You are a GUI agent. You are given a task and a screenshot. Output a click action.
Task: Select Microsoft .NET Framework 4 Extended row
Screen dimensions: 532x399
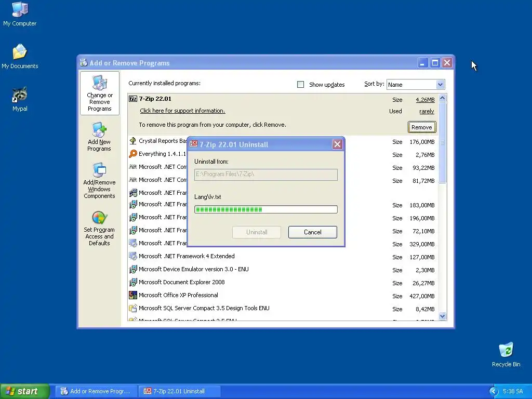pyautogui.click(x=283, y=256)
